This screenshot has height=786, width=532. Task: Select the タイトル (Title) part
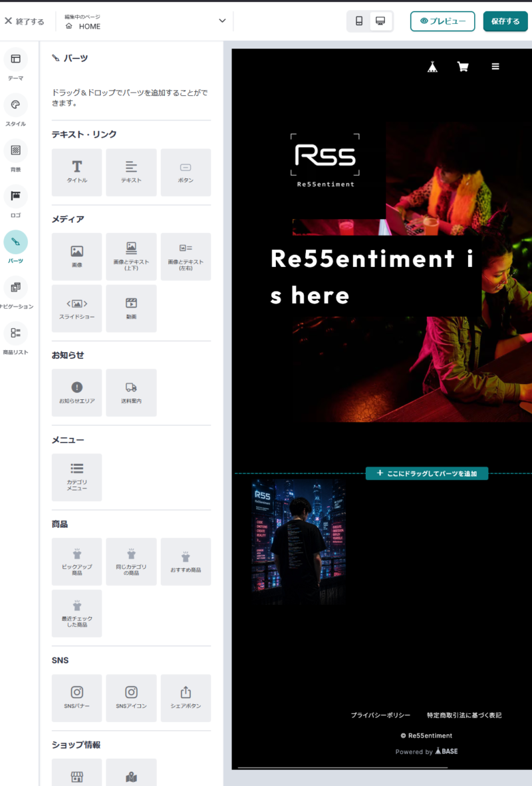pyautogui.click(x=76, y=172)
